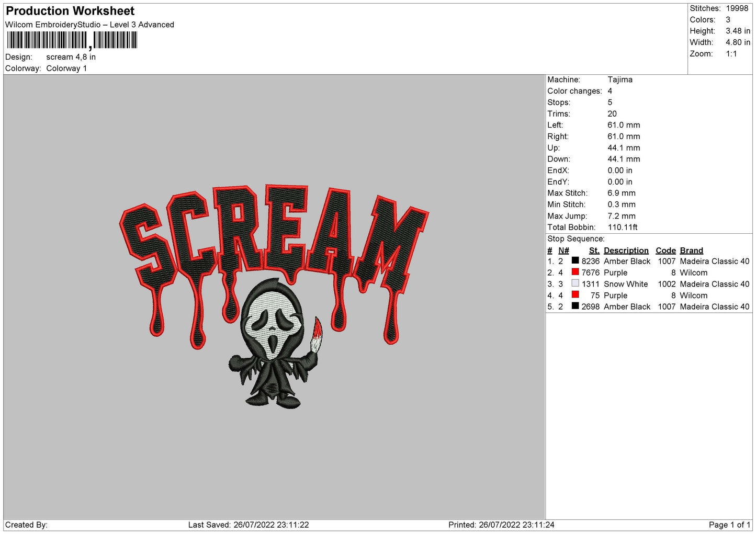This screenshot has width=756, height=534.
Task: Click the Left value 61.0 mm
Action: (x=624, y=125)
